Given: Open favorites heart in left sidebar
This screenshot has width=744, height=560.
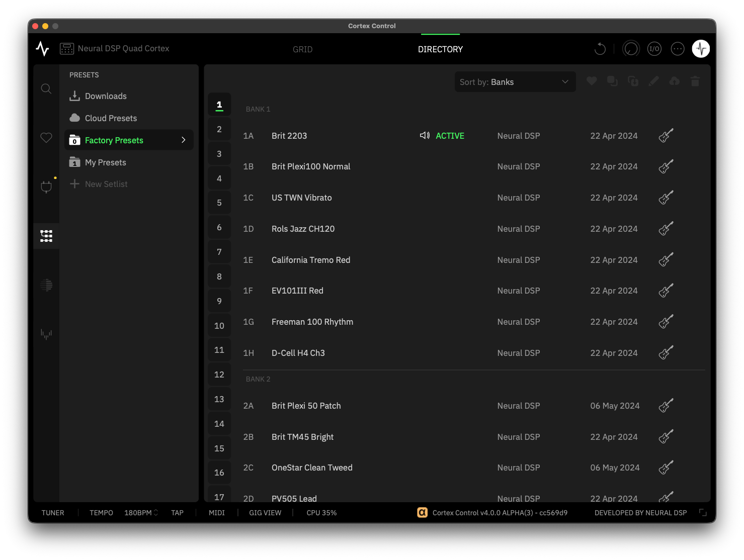Looking at the screenshot, I should pos(46,138).
